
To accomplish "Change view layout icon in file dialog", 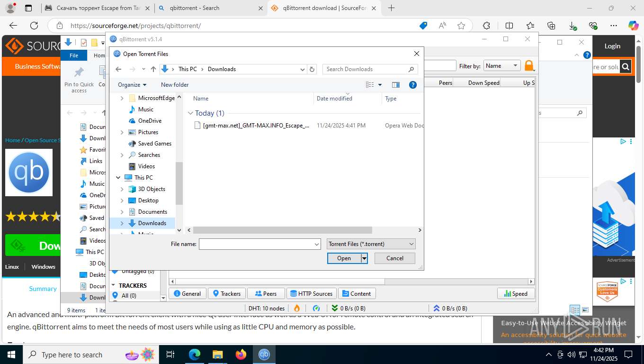I will tap(370, 85).
